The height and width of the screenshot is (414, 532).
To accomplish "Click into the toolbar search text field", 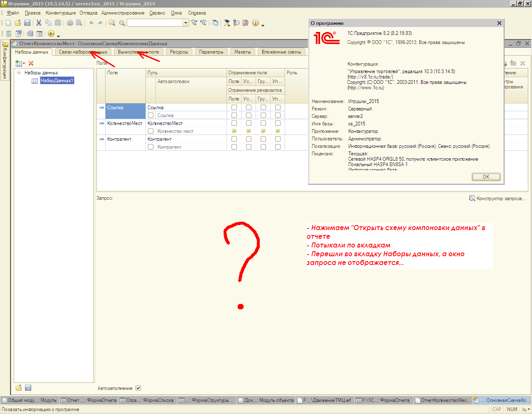I will click(155, 23).
